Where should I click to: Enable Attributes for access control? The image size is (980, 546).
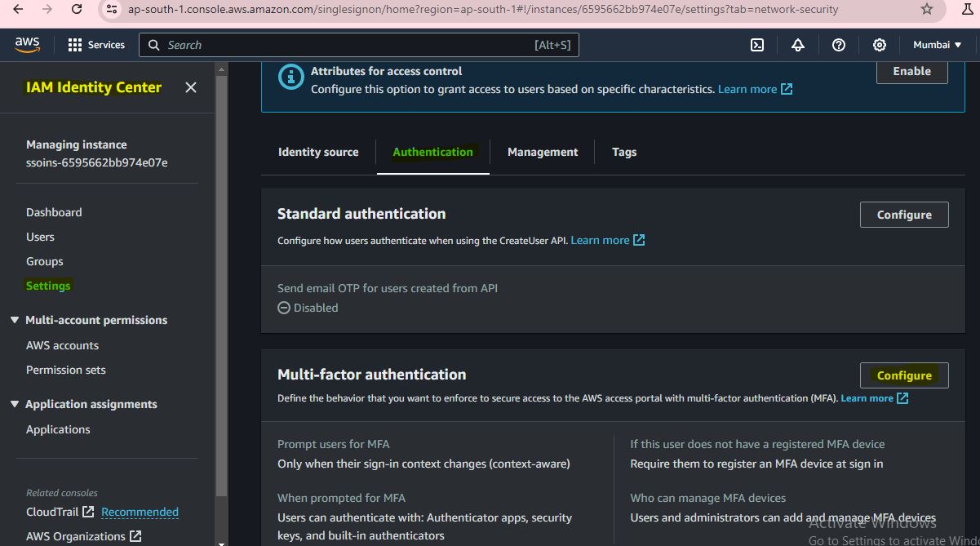coord(911,71)
